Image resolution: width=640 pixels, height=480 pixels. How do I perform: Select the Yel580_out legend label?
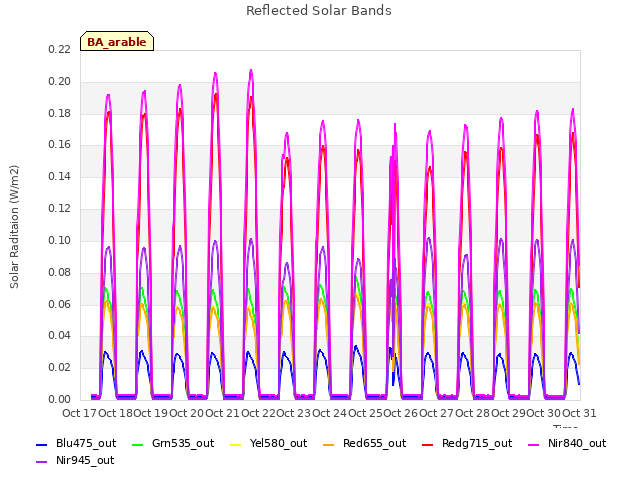point(278,443)
